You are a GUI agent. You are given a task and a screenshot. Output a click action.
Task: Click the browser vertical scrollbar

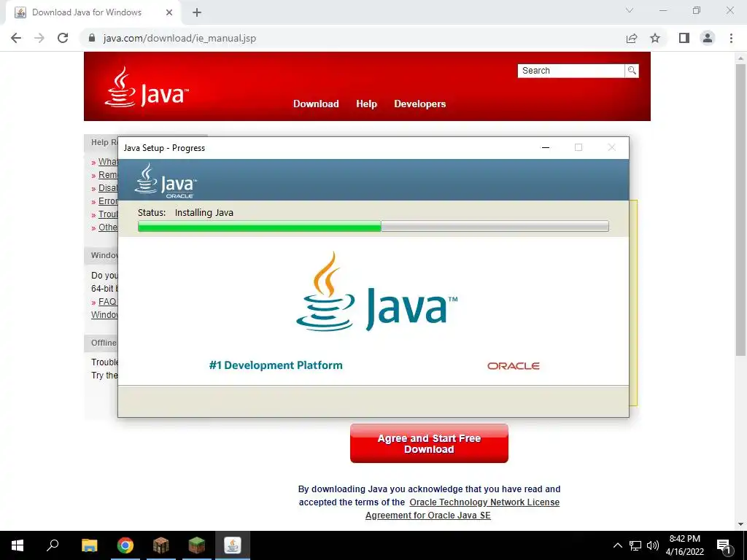(740, 209)
